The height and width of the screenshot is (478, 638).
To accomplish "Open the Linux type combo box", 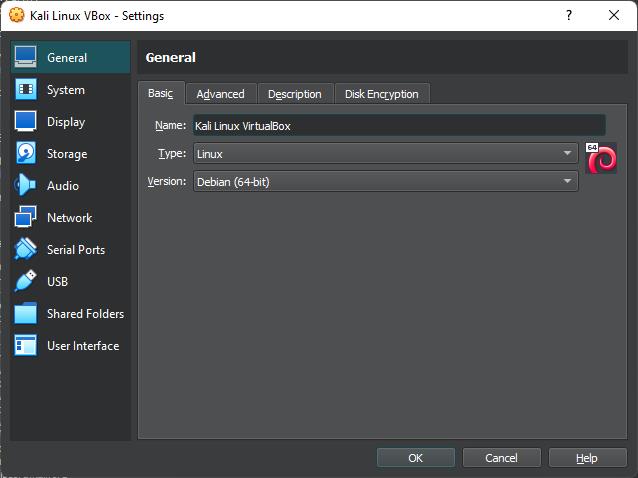I will pos(385,153).
